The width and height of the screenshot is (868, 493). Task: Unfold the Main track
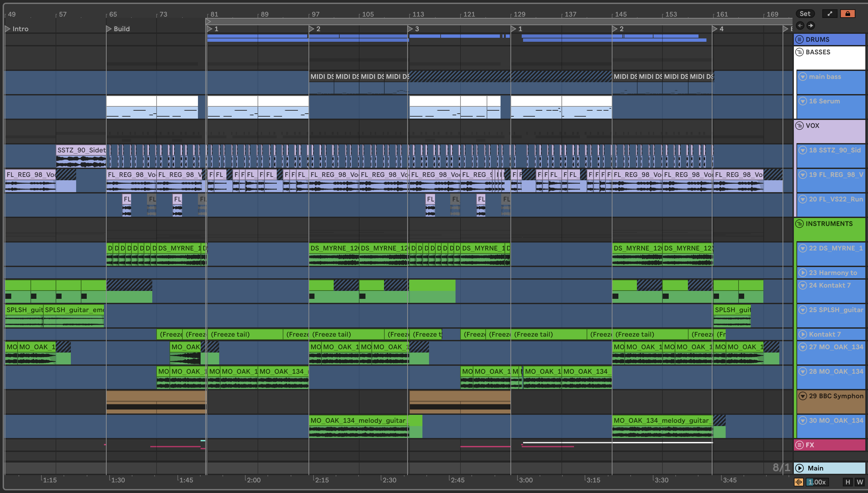click(x=799, y=468)
